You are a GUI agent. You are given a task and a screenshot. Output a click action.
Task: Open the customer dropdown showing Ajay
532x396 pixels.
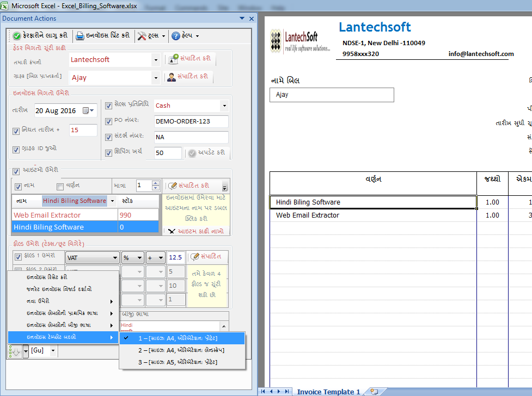click(156, 78)
